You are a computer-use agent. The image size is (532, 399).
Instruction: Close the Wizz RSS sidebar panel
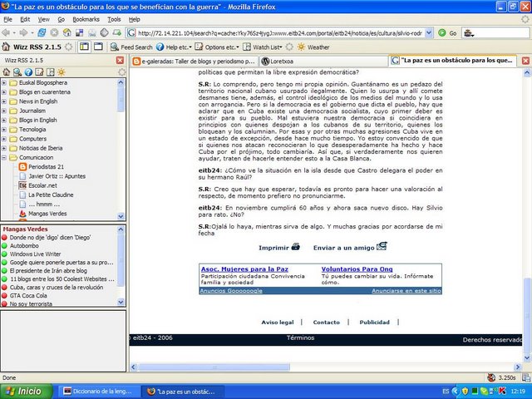(x=120, y=61)
